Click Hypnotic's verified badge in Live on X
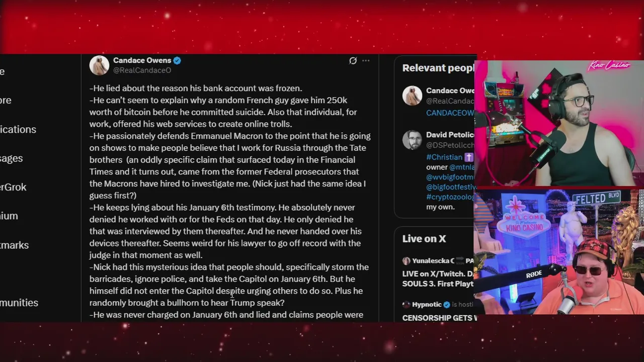The image size is (644, 362). (446, 305)
